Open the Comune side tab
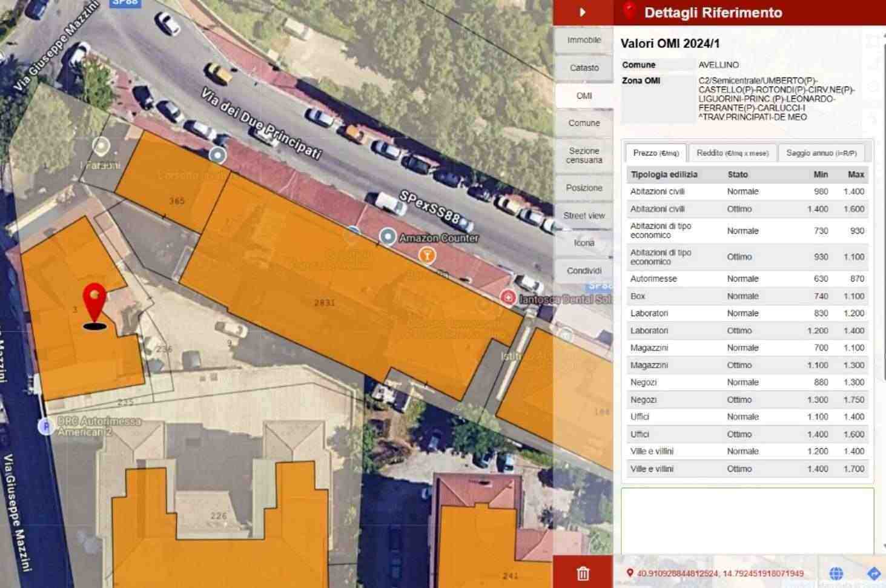The width and height of the screenshot is (886, 588). tap(584, 123)
